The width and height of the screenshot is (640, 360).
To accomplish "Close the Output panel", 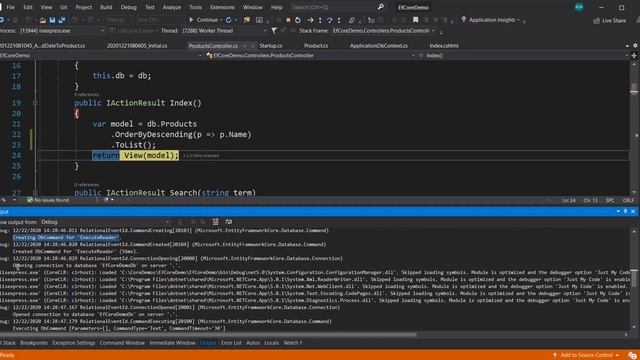I will [633, 211].
